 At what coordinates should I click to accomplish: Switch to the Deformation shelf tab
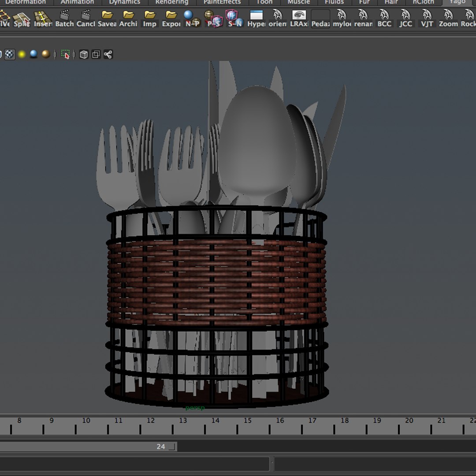tap(26, 2)
